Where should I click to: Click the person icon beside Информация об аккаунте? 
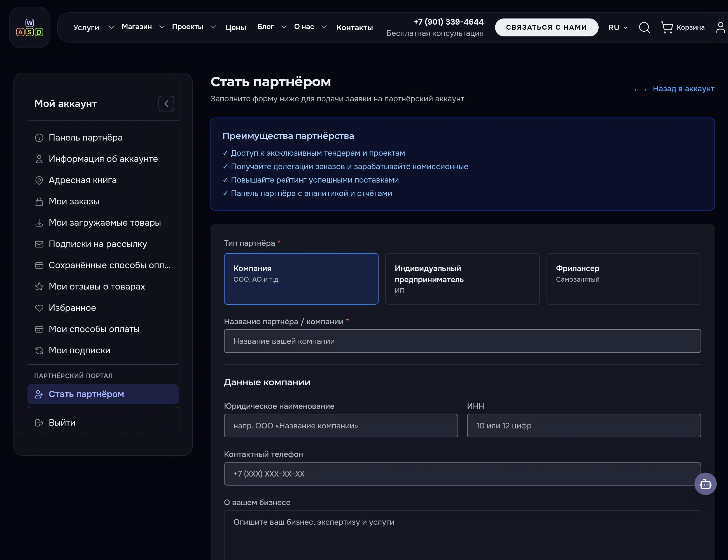(x=39, y=159)
